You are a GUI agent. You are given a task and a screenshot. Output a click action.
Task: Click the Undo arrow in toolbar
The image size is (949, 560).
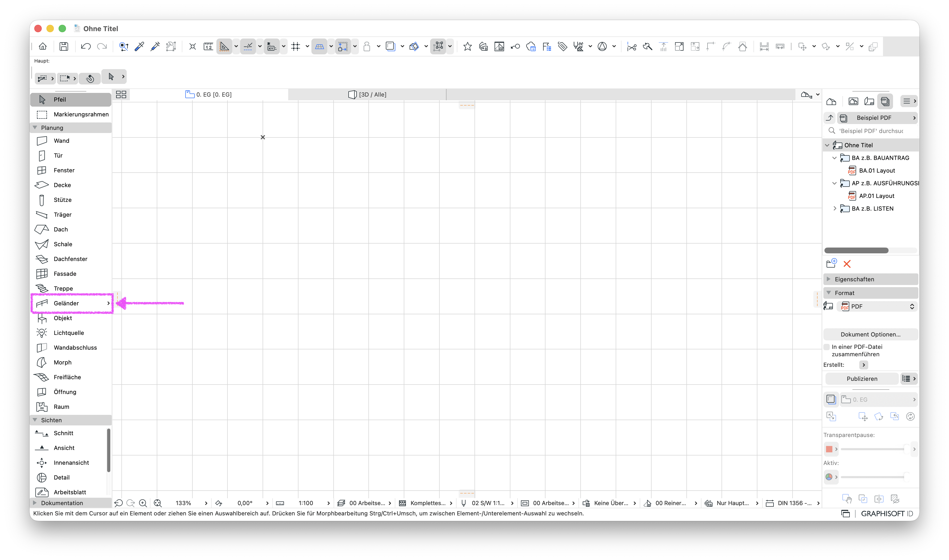click(86, 46)
